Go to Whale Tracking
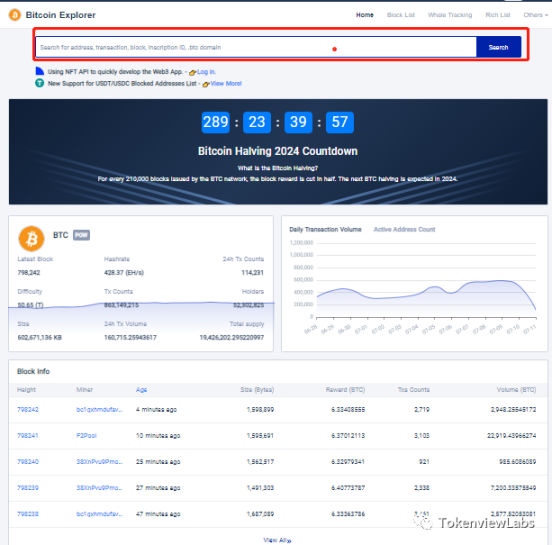Screen dimensions: 552x545 point(450,15)
